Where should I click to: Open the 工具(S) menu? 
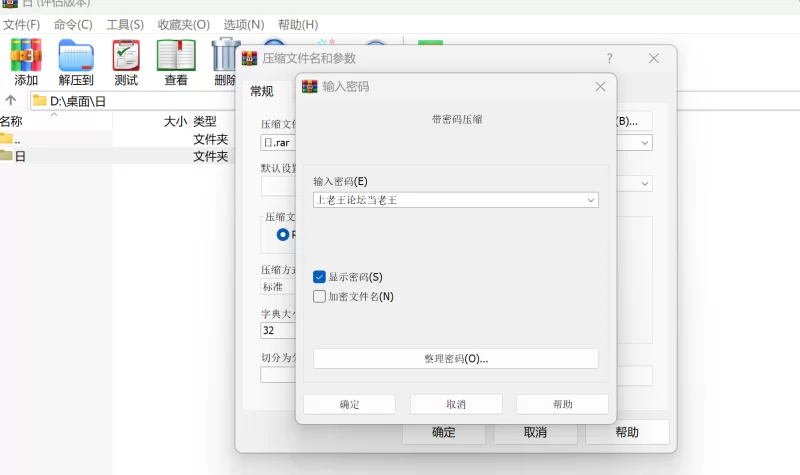pos(125,24)
